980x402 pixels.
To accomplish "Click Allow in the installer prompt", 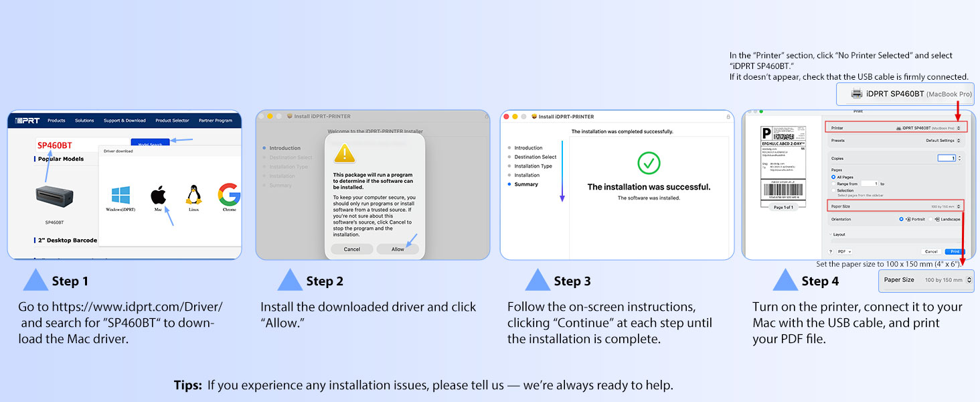I will (398, 249).
